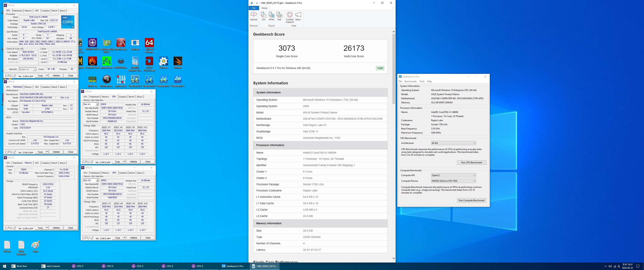Image resolution: width=644 pixels, height=270 pixels.
Task: Click the Run Compute Benchmark button
Action: coord(472,200)
